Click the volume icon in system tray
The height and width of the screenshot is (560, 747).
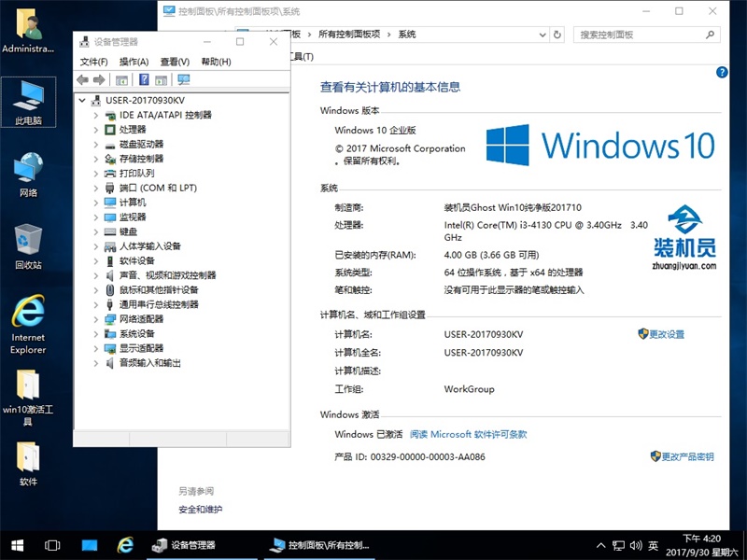click(635, 545)
